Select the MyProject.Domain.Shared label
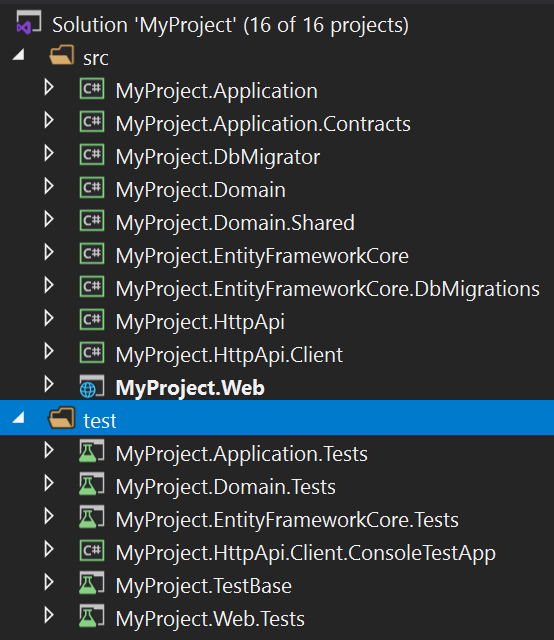This screenshot has width=554, height=640. click(x=235, y=223)
